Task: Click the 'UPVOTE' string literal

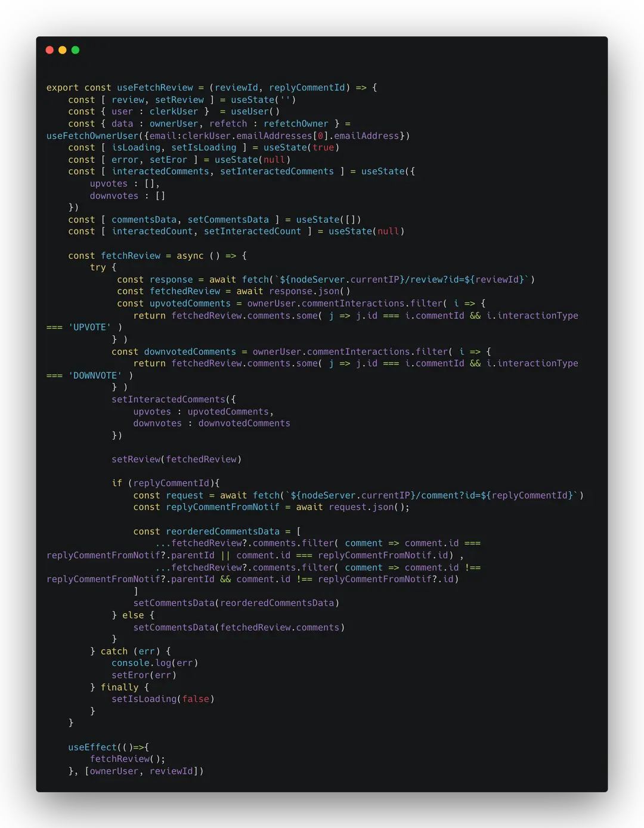Action: click(x=89, y=328)
